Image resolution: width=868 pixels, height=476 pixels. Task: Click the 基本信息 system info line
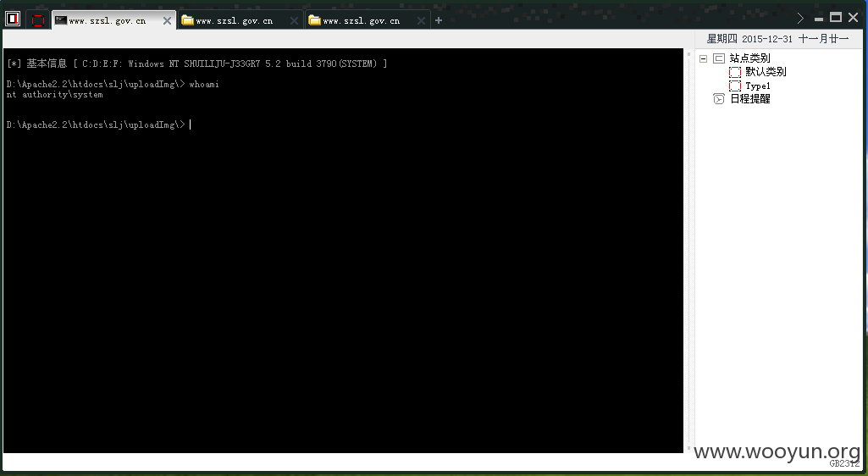[197, 64]
